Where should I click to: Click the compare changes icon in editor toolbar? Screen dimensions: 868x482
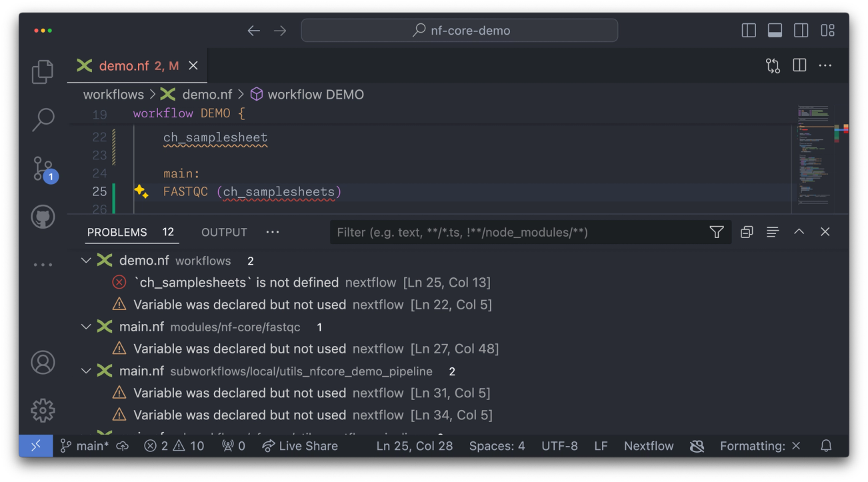coord(773,65)
